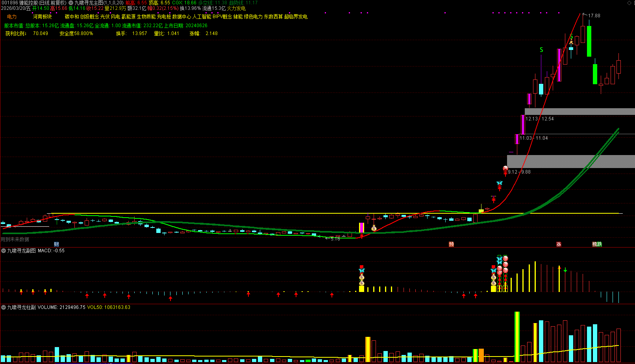This screenshot has height=364, width=635.
Task: Click the 财 marker icon on the timeline
Action: click(56, 244)
